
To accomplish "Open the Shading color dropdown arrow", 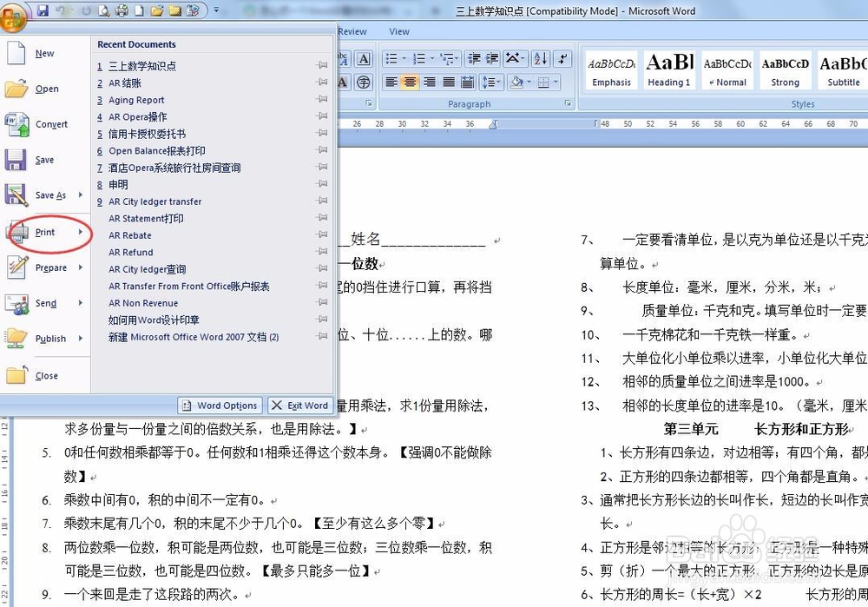I will pos(529,82).
